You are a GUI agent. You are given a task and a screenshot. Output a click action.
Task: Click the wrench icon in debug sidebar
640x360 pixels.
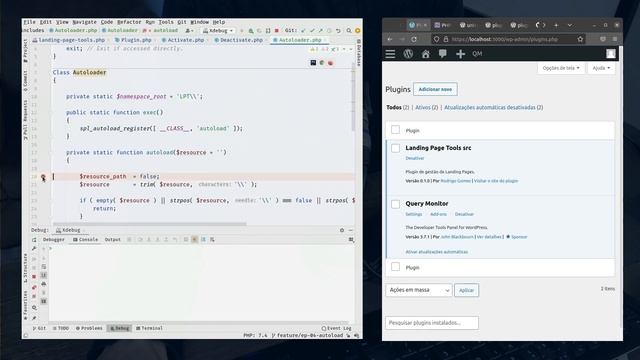pyautogui.click(x=34, y=248)
